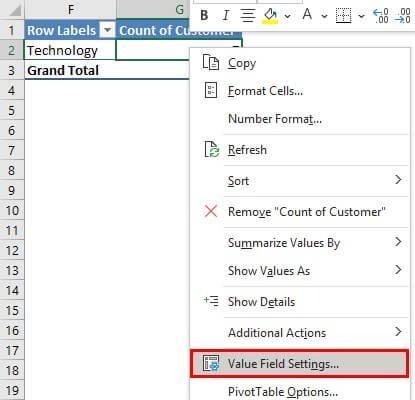Screen dimensions: 415x400
Task: Open the fill color dropdown arrow
Action: pos(288,16)
